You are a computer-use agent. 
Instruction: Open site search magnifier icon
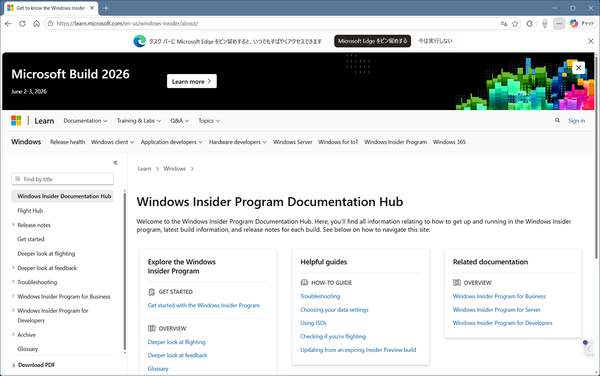click(558, 120)
